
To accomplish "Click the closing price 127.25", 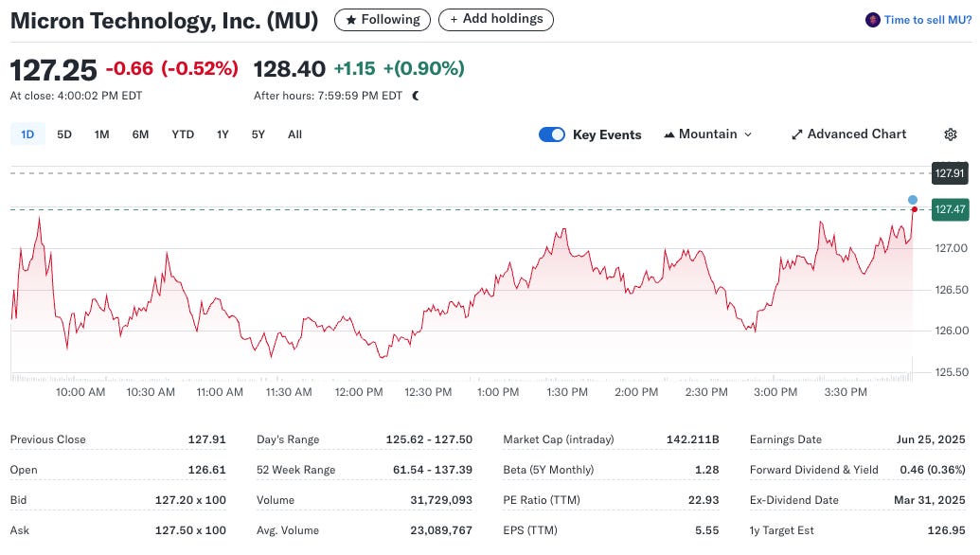I will click(54, 70).
